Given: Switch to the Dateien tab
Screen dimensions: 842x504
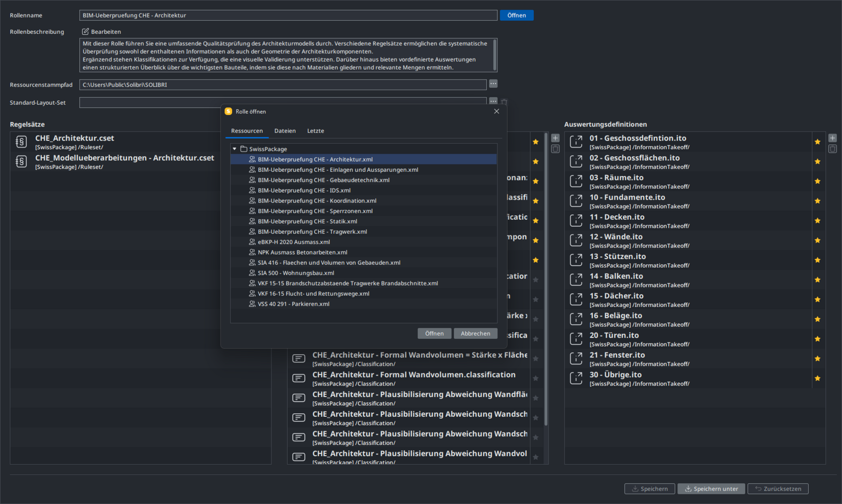Looking at the screenshot, I should point(285,131).
